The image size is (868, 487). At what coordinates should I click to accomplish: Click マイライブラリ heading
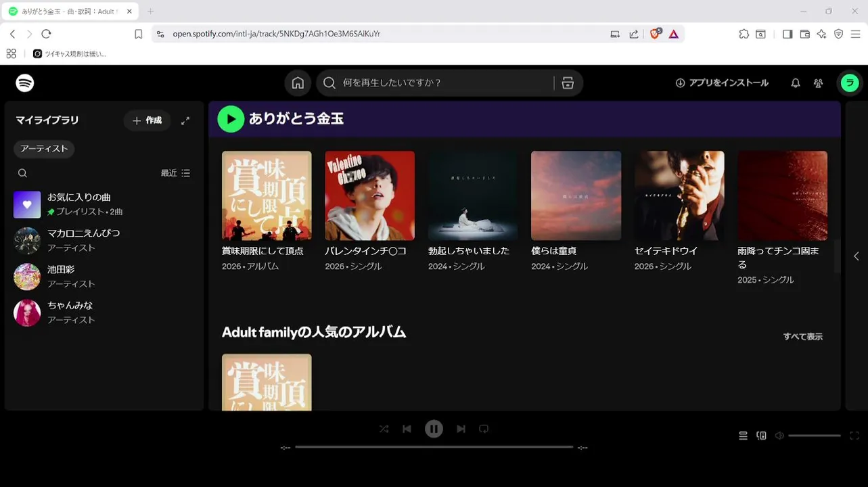pyautogui.click(x=47, y=120)
